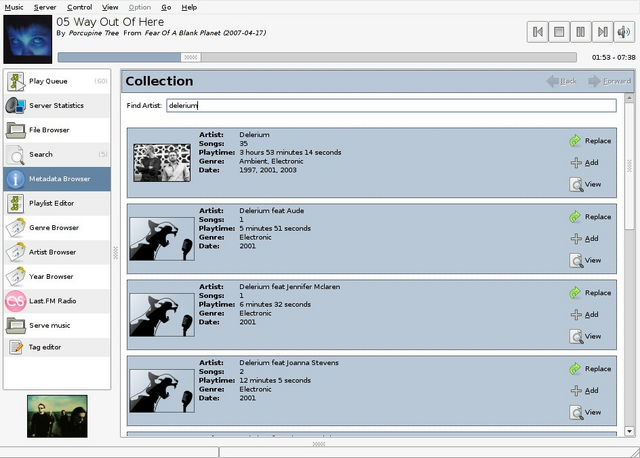This screenshot has width=640, height=458.
Task: Open the Genre Browser
Action: [x=57, y=228]
